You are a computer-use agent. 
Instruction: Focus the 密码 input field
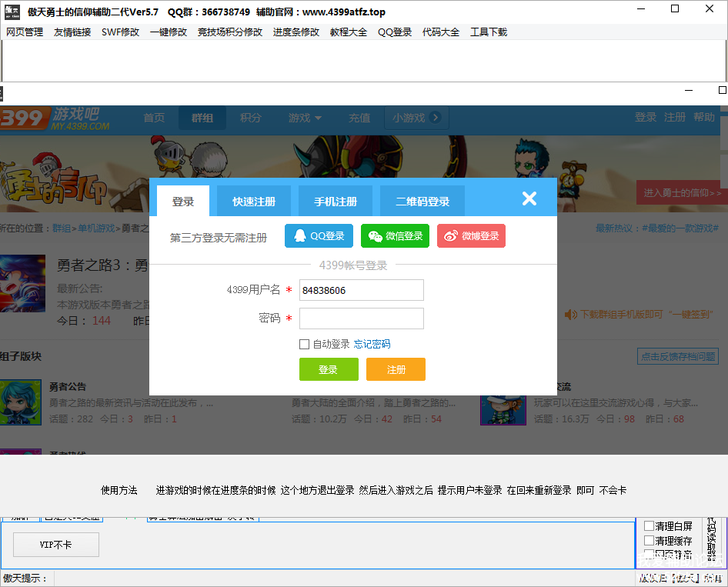click(361, 319)
